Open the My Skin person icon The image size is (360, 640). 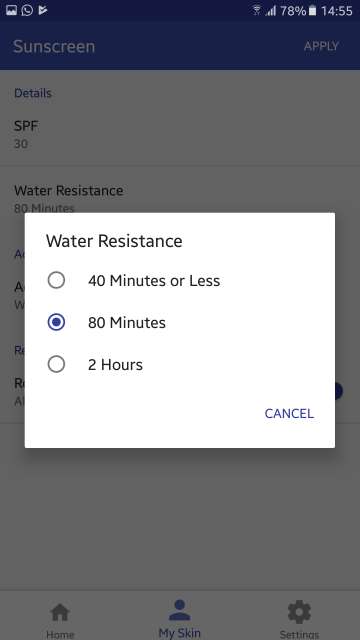click(180, 611)
